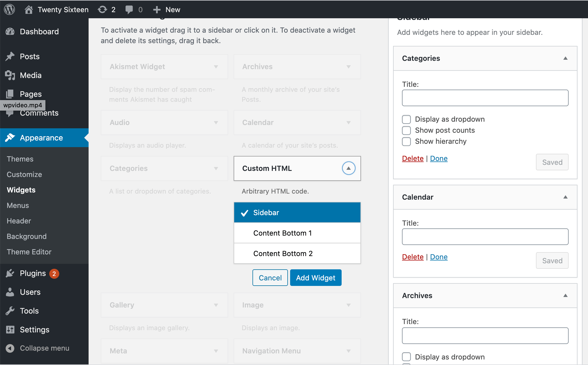Screen dimensions: 588x365
Task: Click the Collapse menu arrow icon
Action: [10, 348]
